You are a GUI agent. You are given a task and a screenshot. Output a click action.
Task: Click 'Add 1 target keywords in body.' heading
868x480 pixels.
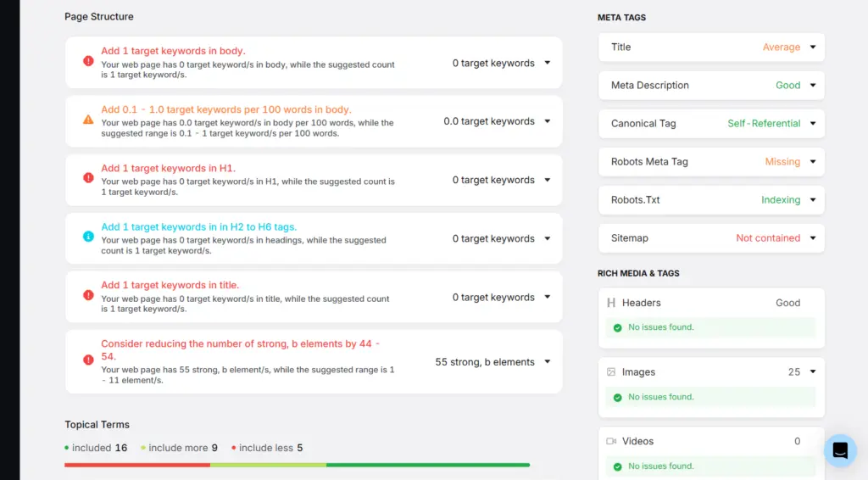173,51
